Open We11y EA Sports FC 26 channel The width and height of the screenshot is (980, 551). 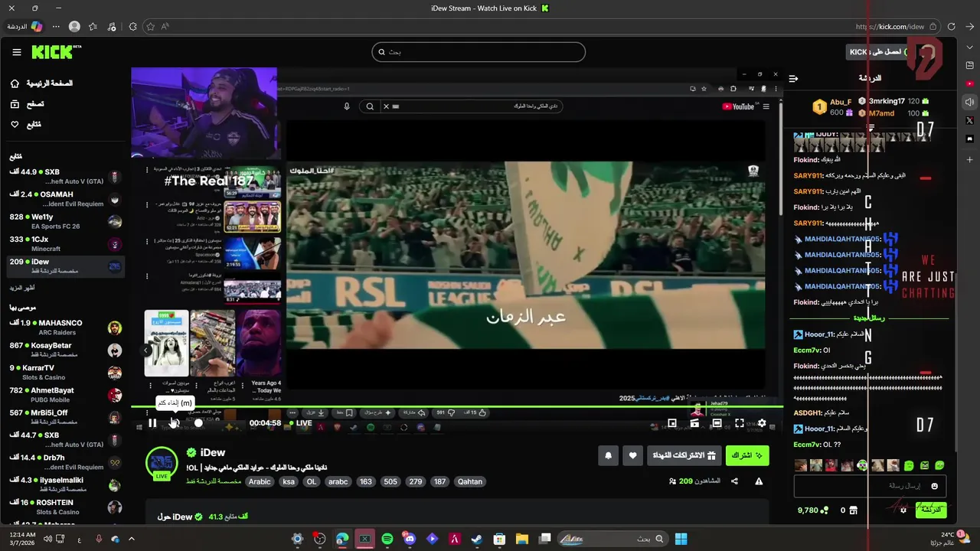65,222
